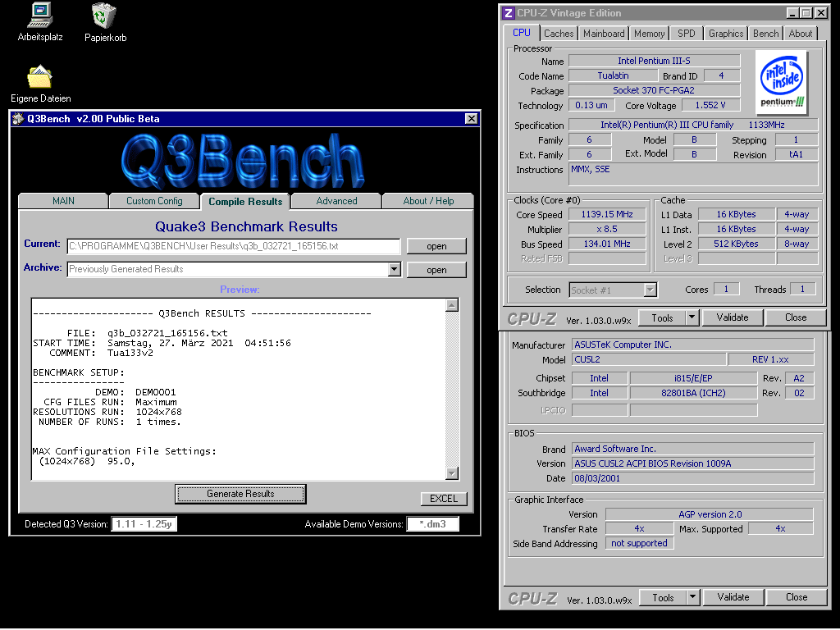Click the '1139.15 MHz' core speed value
Viewport: 840px width, 630px height.
607,214
